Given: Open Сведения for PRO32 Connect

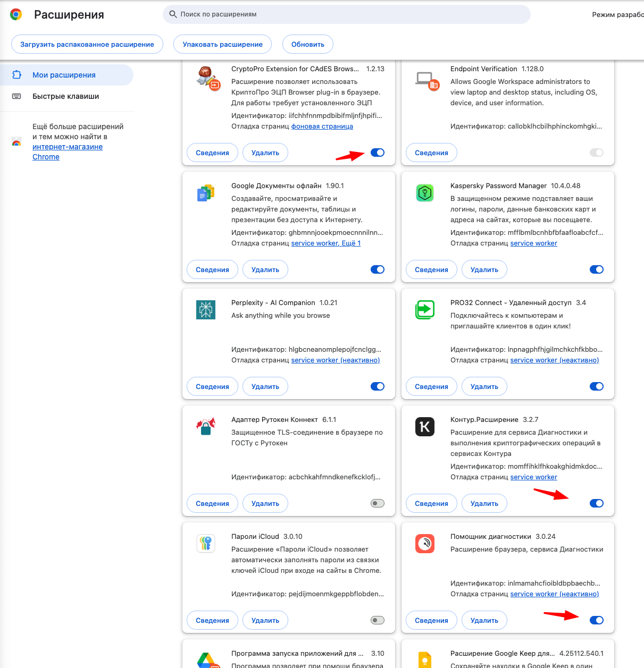Looking at the screenshot, I should [432, 386].
